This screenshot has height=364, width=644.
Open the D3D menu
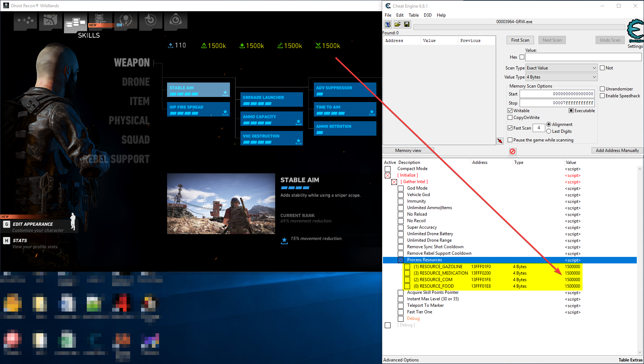(x=428, y=15)
